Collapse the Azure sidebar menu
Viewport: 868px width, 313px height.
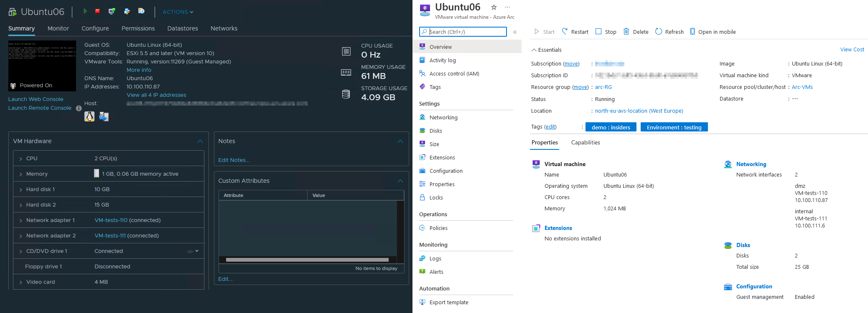point(515,32)
